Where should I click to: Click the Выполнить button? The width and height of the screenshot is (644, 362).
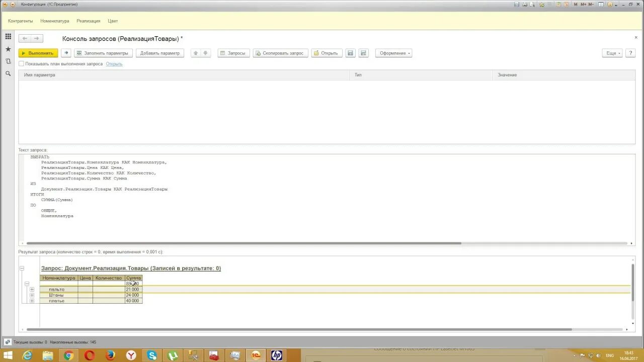pos(38,53)
